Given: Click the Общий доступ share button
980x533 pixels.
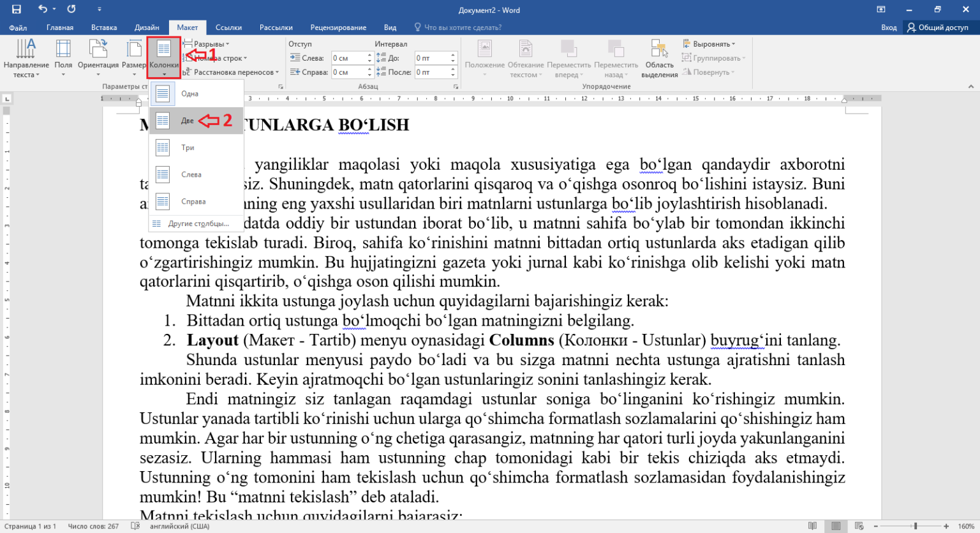Looking at the screenshot, I should point(938,27).
